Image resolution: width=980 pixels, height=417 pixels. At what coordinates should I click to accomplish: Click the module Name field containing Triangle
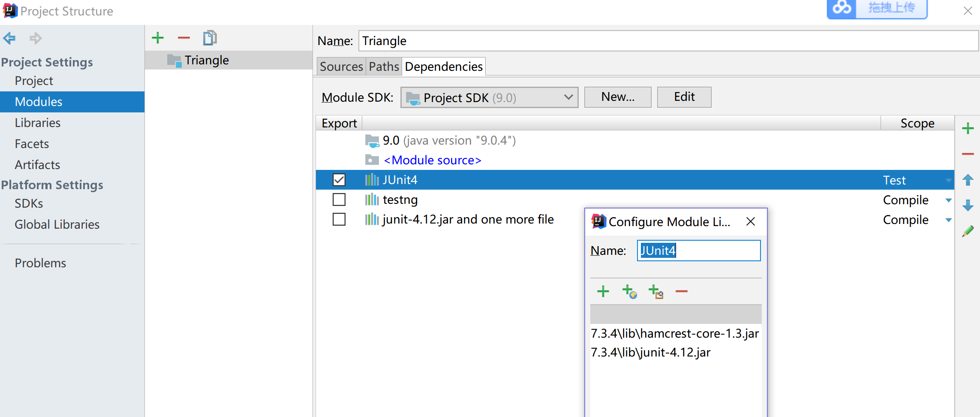tap(668, 41)
